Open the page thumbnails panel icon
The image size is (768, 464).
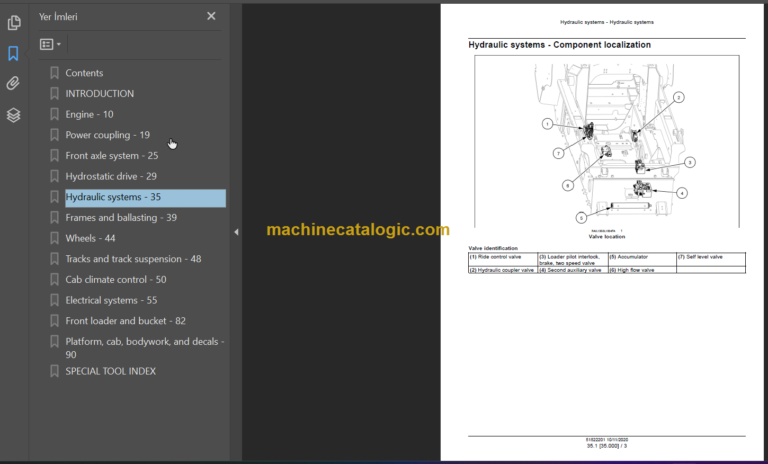pos(14,23)
